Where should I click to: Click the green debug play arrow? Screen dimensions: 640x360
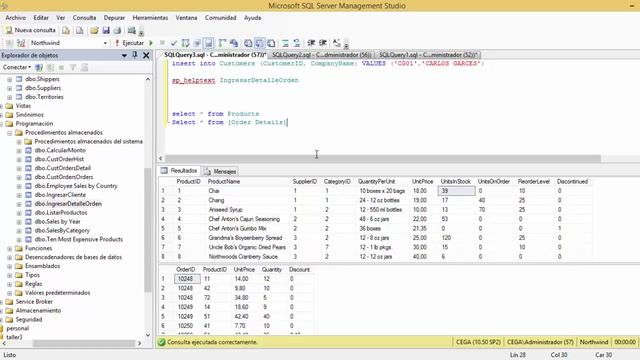[151, 43]
